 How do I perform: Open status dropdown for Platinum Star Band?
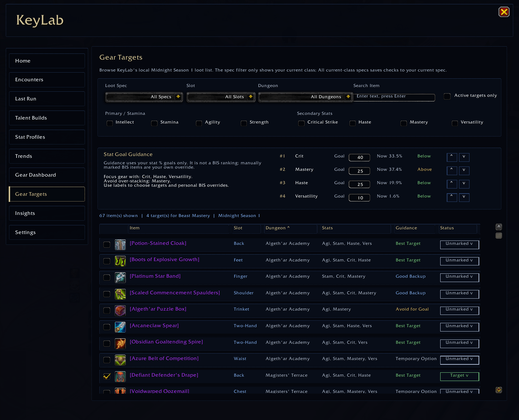coord(459,277)
